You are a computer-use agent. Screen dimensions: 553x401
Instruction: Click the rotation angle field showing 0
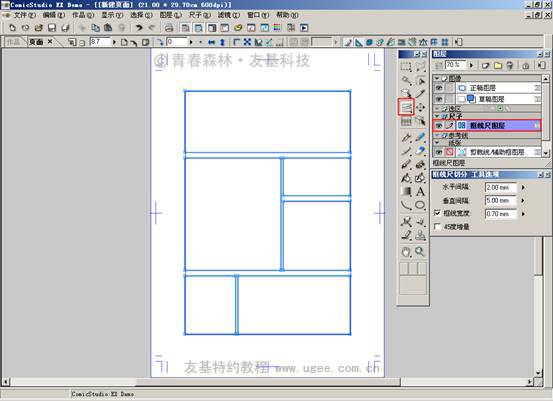176,42
